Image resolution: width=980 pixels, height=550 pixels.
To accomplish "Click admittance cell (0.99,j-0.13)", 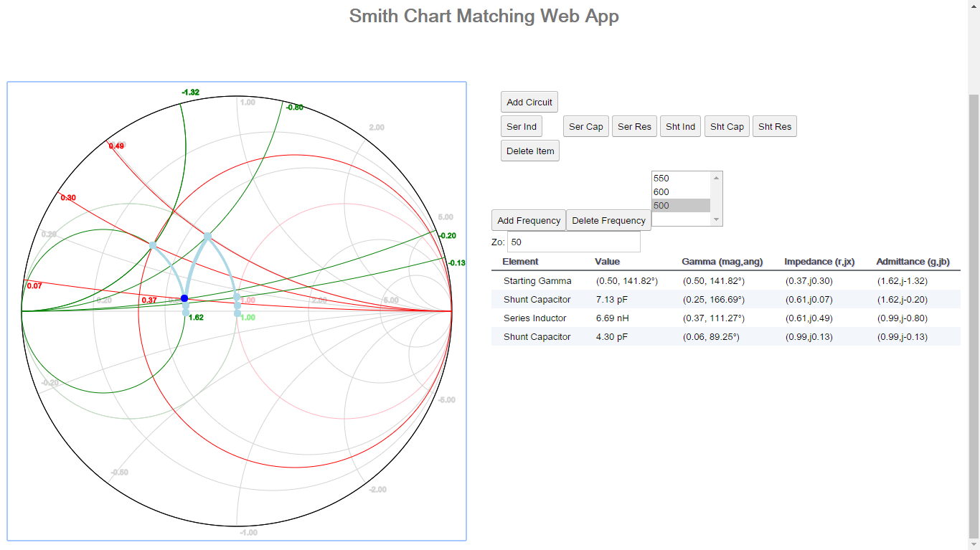I will 903,337.
